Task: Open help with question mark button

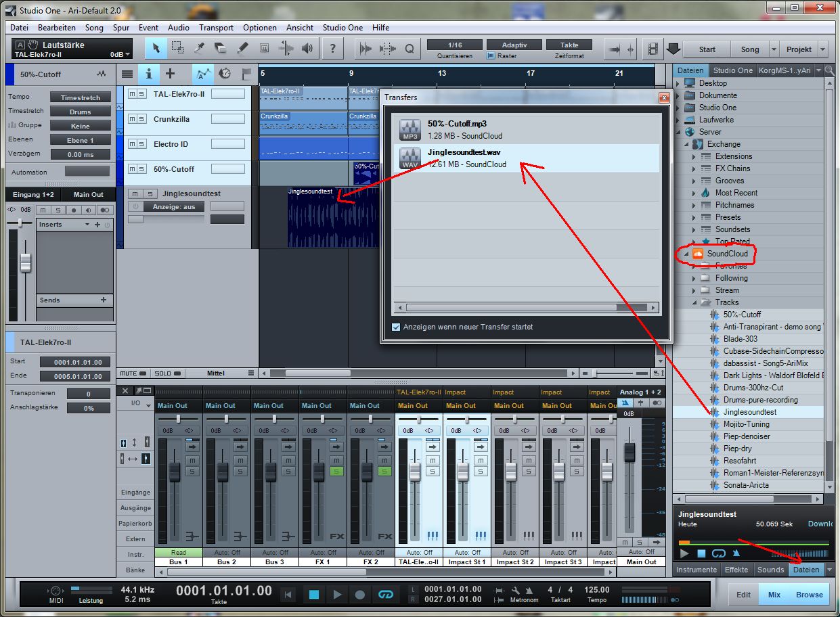Action: (332, 49)
